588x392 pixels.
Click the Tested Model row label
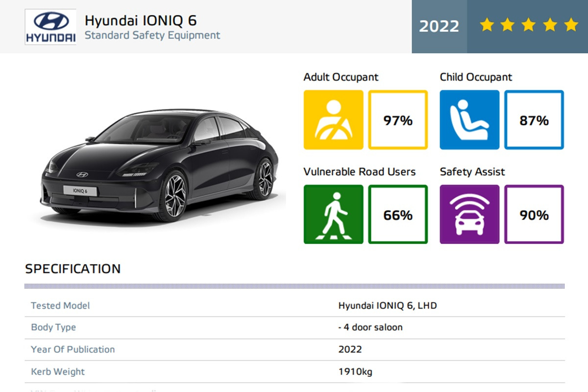(x=60, y=306)
